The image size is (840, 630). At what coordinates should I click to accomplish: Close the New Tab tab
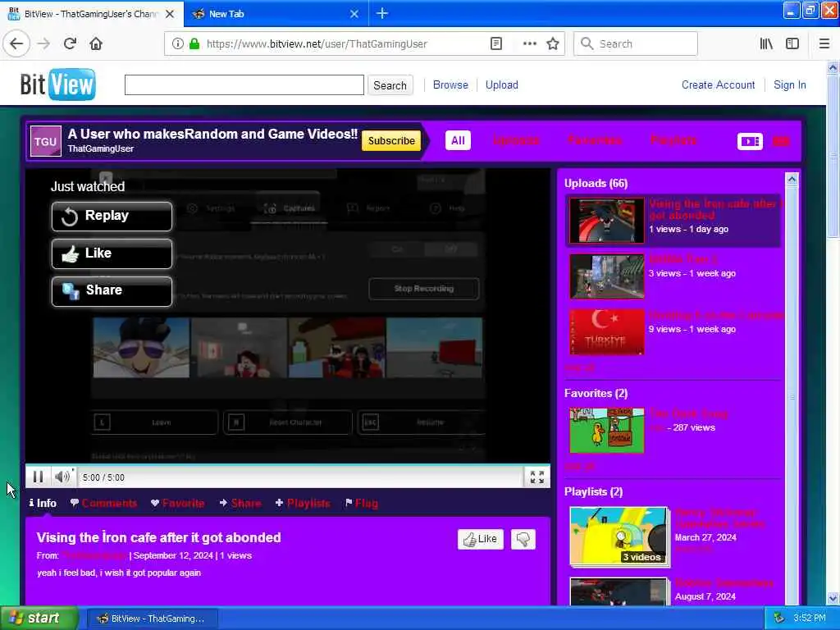coord(354,14)
